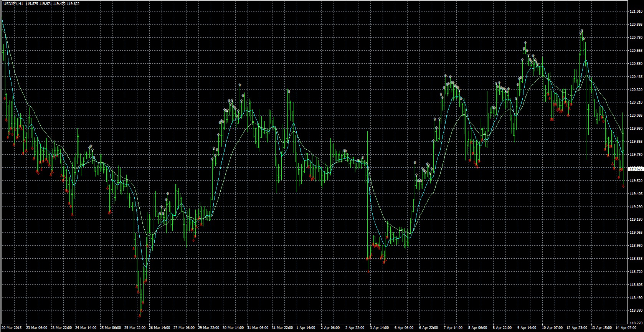The width and height of the screenshot is (644, 332).
Task: Select the lowest red marker near 118.380
Action: (x=140, y=316)
